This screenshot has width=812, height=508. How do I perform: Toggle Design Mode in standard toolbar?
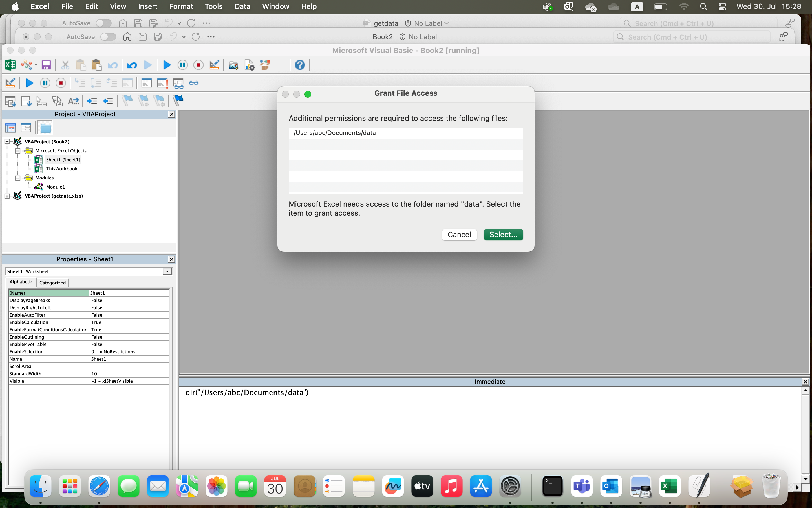(214, 65)
